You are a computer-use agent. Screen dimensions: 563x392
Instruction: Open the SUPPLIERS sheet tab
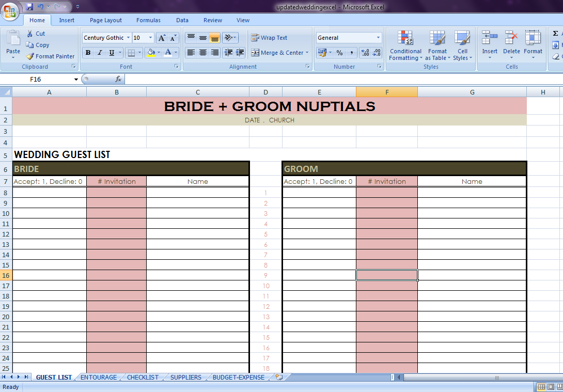coord(185,378)
